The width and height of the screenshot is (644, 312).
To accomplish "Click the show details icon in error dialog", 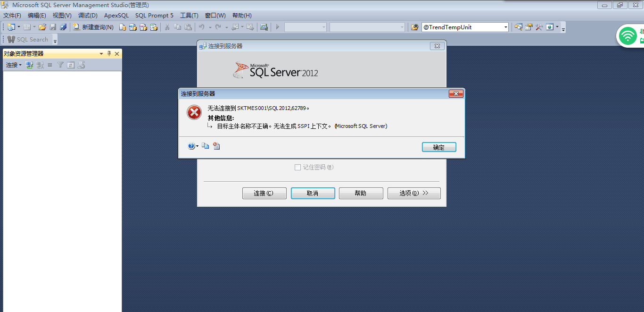I will (216, 146).
